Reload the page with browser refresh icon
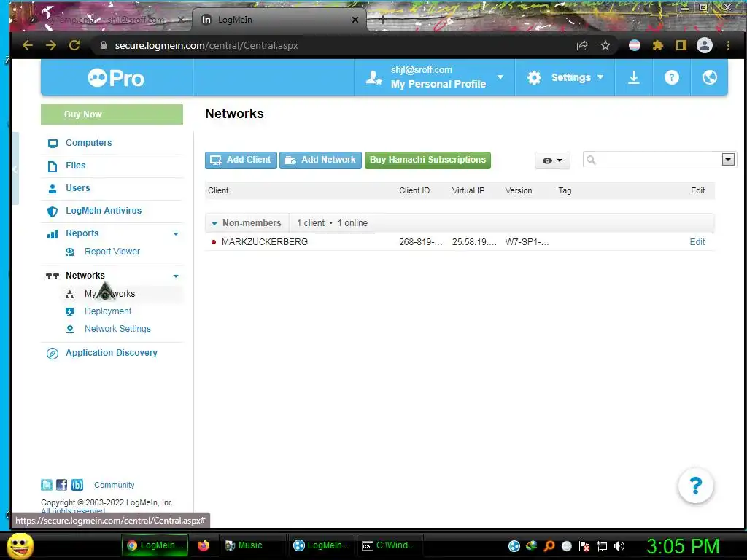Image resolution: width=747 pixels, height=560 pixels. click(74, 45)
